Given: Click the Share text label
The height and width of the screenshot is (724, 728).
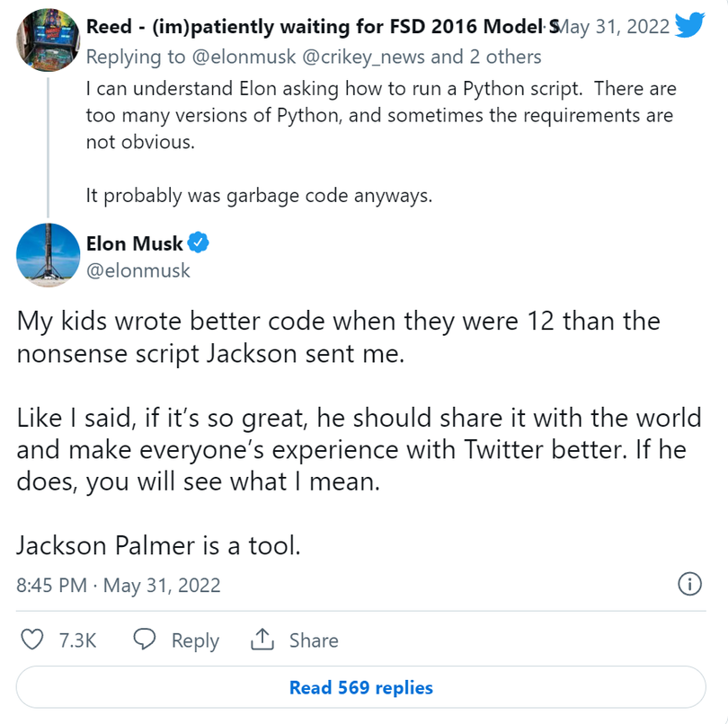Looking at the screenshot, I should coord(314,640).
